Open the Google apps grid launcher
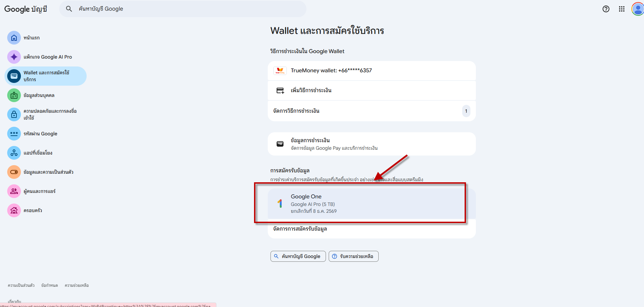This screenshot has height=307, width=644. [622, 9]
